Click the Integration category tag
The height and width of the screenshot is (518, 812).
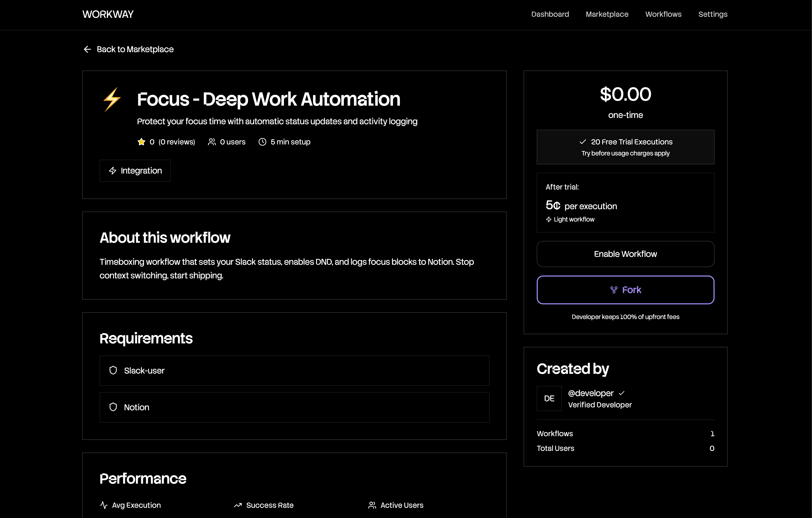(135, 171)
